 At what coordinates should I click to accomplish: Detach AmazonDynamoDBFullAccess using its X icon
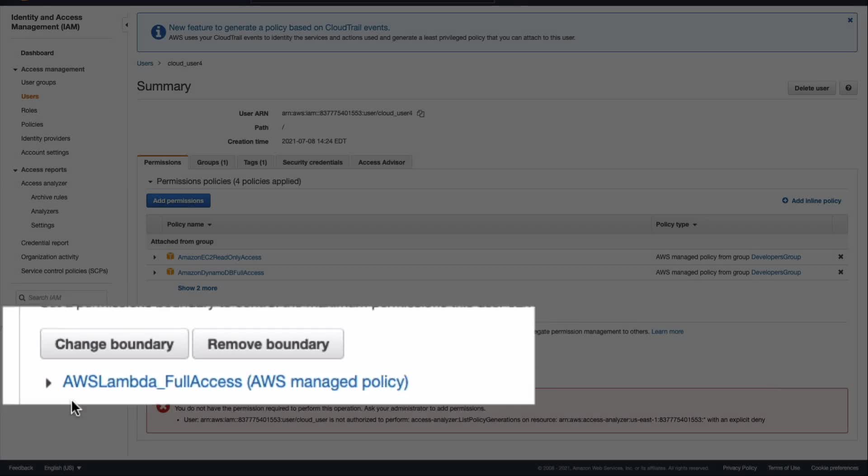840,272
